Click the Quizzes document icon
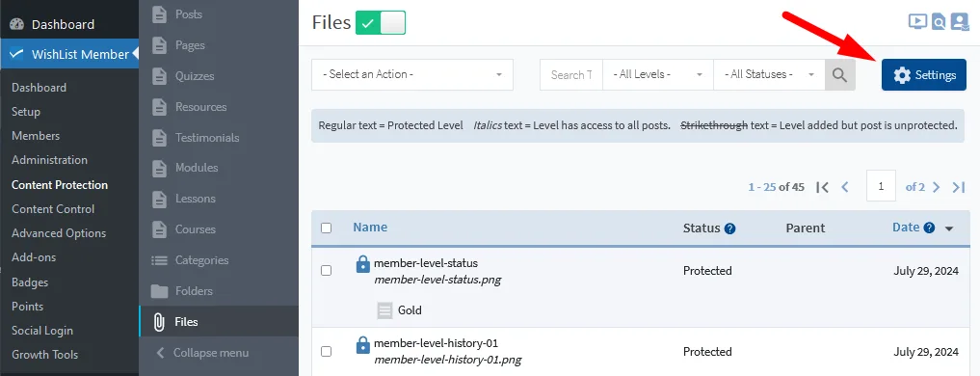This screenshot has width=980, height=376. coord(160,76)
